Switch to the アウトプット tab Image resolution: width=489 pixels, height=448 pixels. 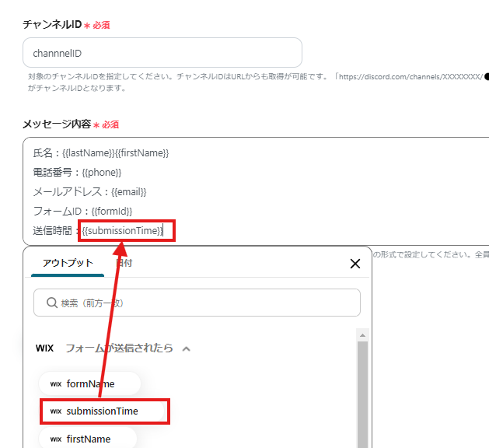coord(68,263)
